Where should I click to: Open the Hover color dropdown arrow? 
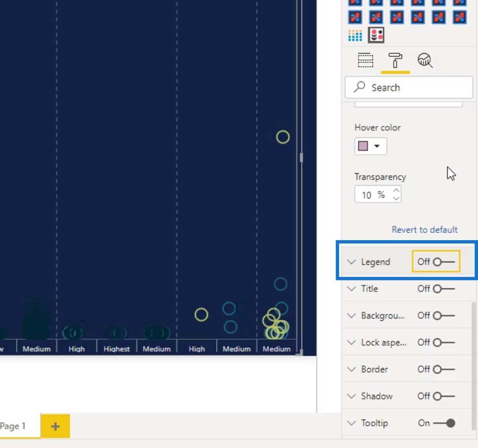(377, 146)
